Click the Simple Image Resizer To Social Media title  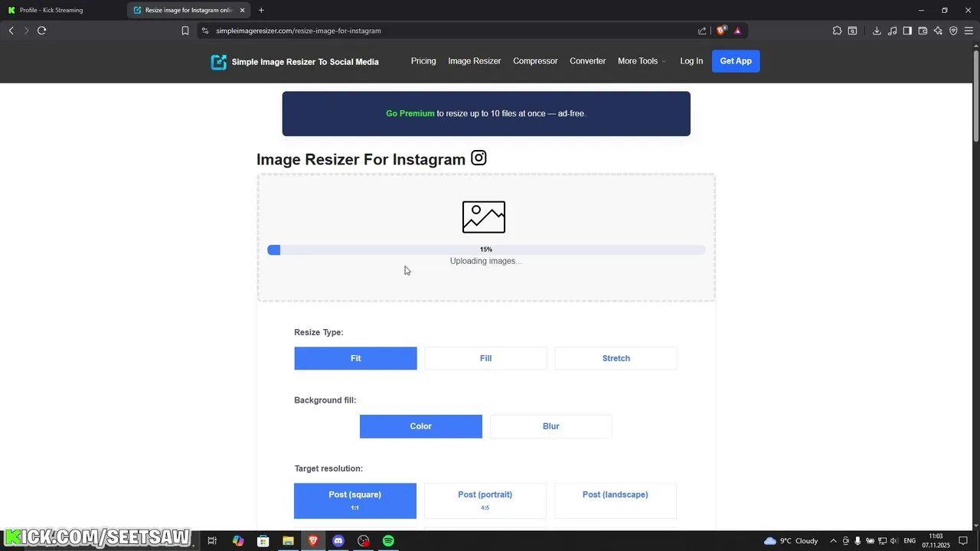coord(305,62)
